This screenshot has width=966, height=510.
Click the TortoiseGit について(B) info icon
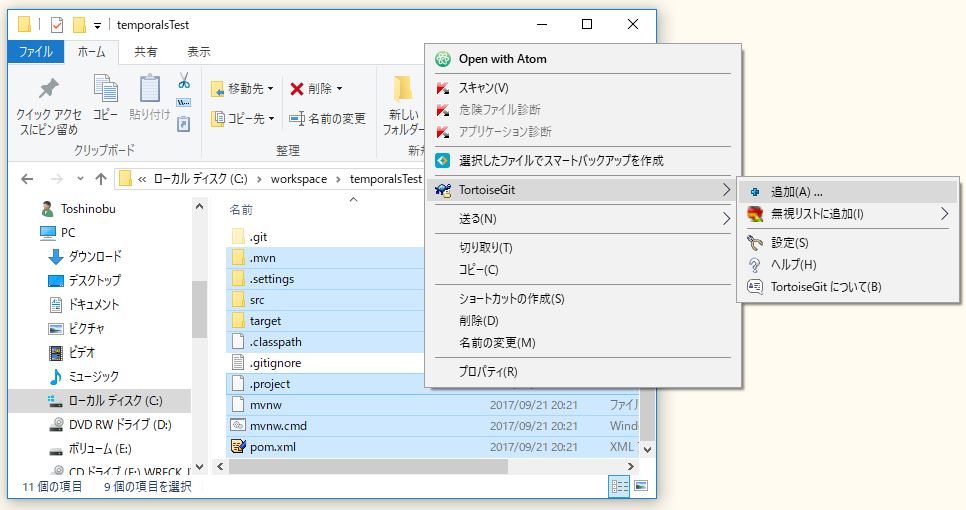click(755, 286)
